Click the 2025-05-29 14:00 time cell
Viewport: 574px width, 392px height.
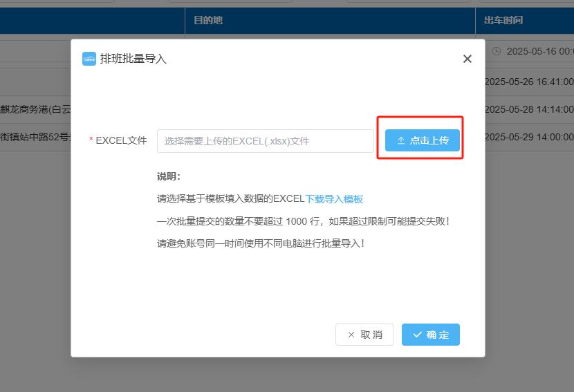pos(529,137)
